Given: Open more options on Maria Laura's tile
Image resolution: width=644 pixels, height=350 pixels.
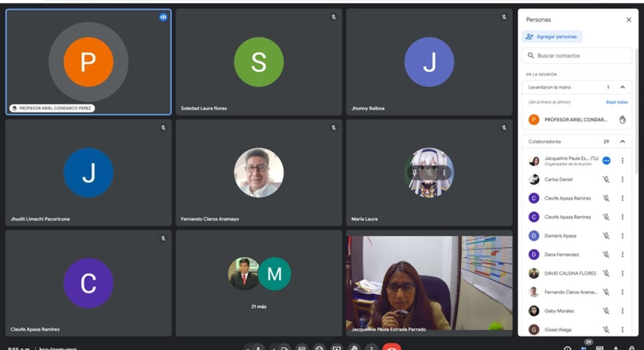Looking at the screenshot, I should pyautogui.click(x=444, y=173).
